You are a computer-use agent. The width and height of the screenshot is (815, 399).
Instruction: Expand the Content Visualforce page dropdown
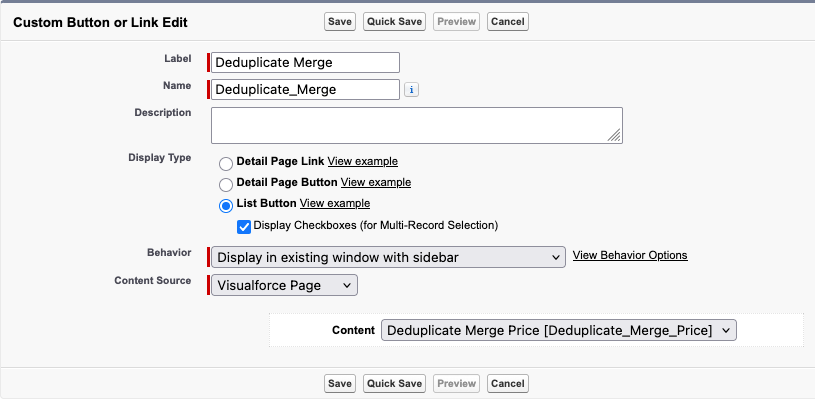click(x=559, y=330)
